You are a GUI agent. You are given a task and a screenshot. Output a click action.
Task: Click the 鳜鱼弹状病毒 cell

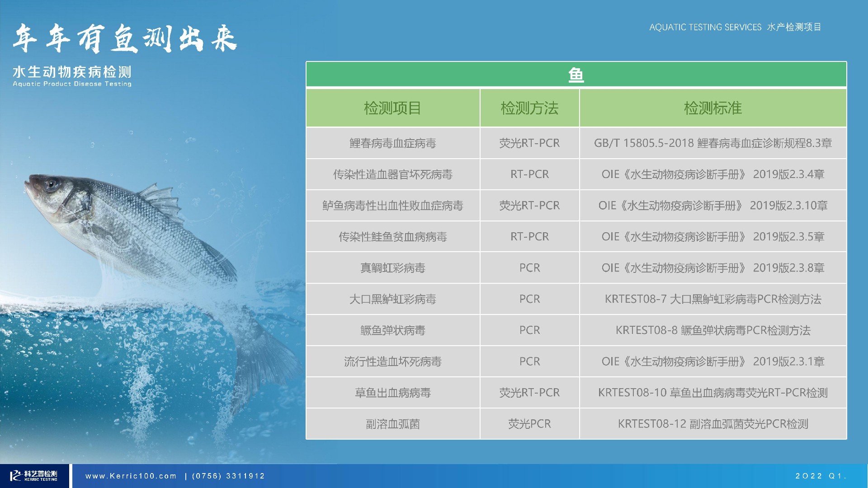393,330
